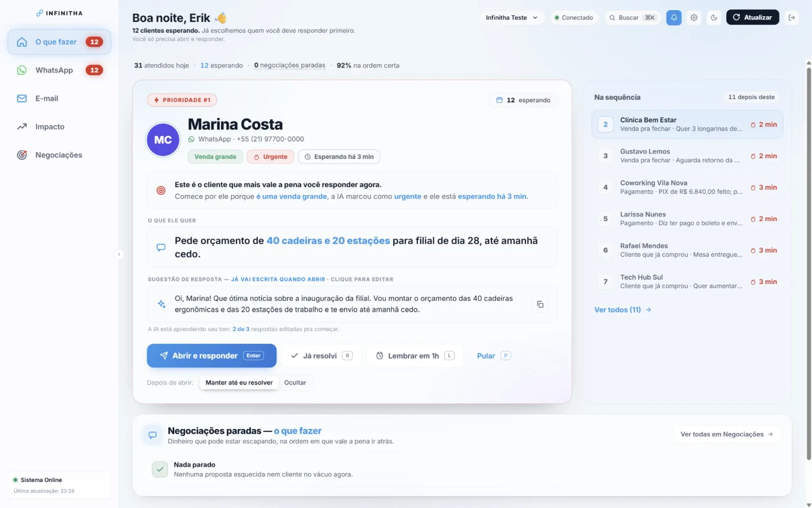Click the 2 min timer for Clínica Bem Estar
The width and height of the screenshot is (812, 508).
[764, 124]
